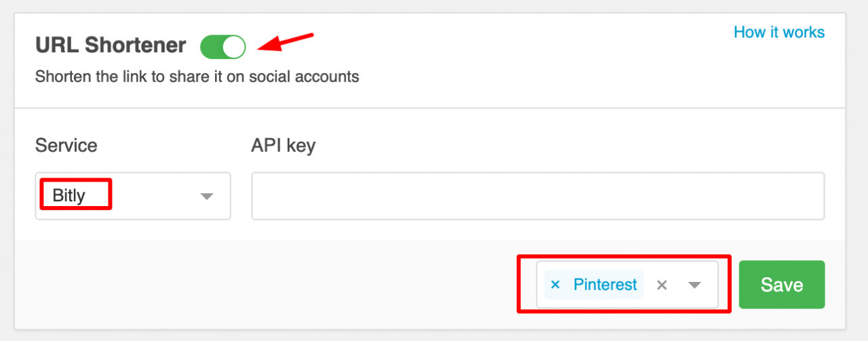Click the Service dropdown arrow
This screenshot has height=341, width=868.
click(207, 197)
